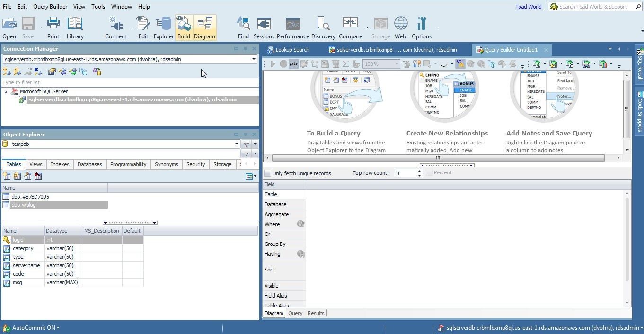Image resolution: width=644 pixels, height=334 pixels.
Task: Click the new connection icon in Connection Manager
Action: pos(7,72)
